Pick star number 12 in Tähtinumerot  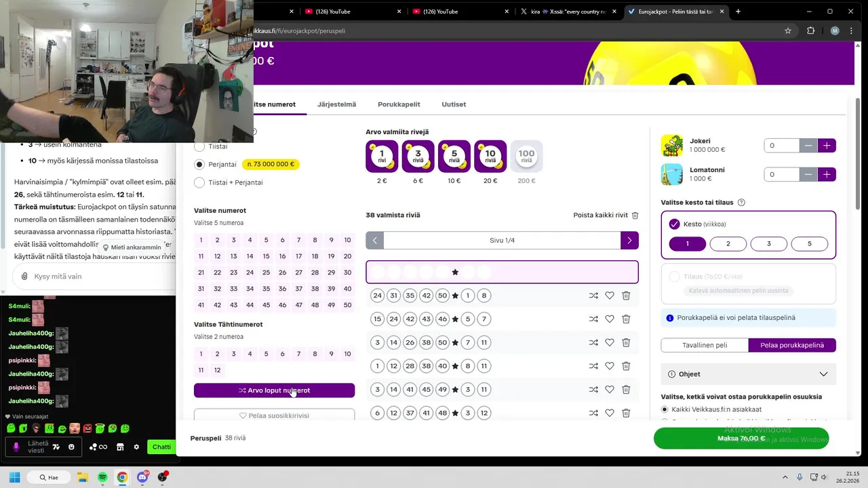point(217,370)
